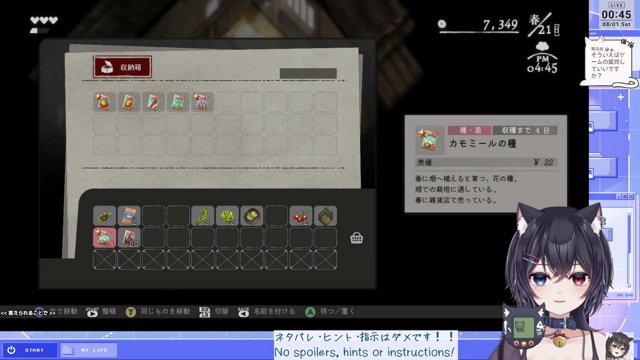Click the 売値 ¥ 22 price row

click(486, 162)
